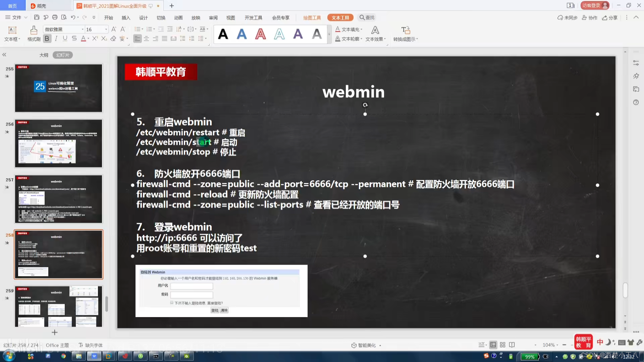Switch input method via 中 indicator in tray
Viewport: 644px width, 362px height.
click(x=600, y=342)
